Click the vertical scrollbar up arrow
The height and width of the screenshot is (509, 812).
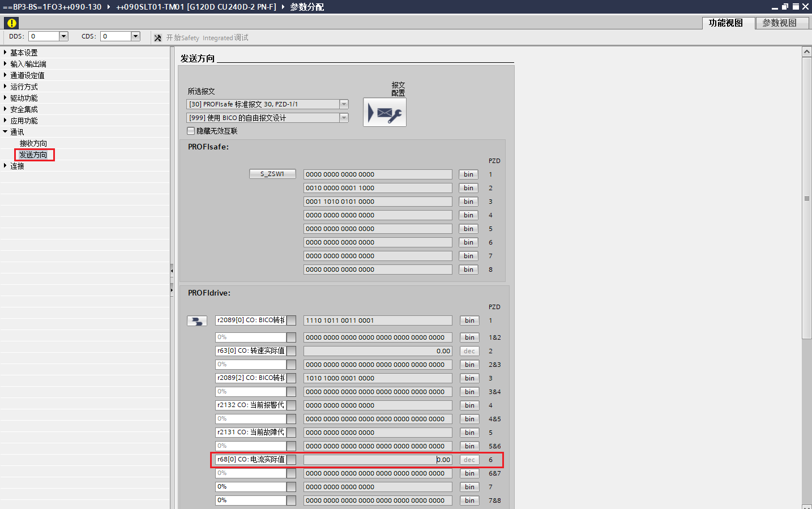tap(806, 52)
